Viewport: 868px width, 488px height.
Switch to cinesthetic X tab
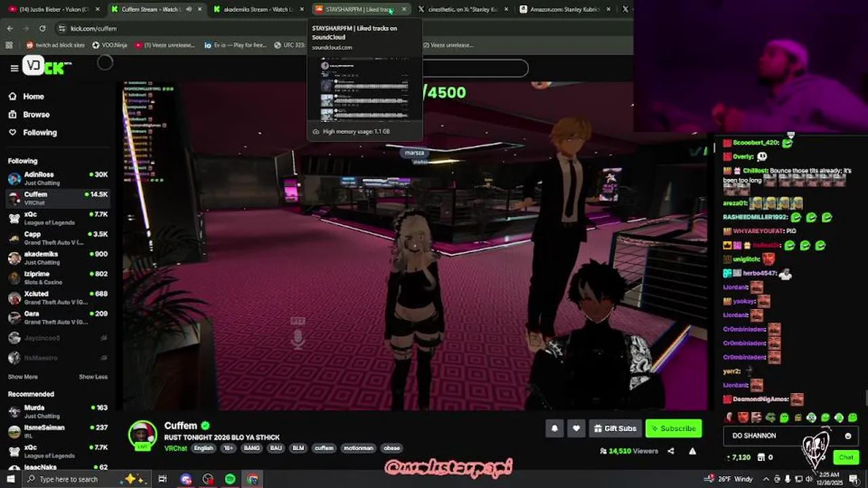pos(462,9)
